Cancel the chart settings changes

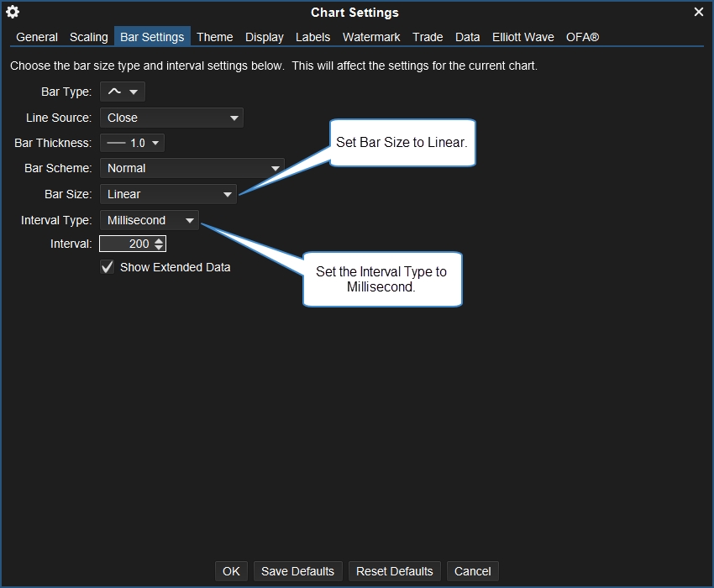[473, 571]
